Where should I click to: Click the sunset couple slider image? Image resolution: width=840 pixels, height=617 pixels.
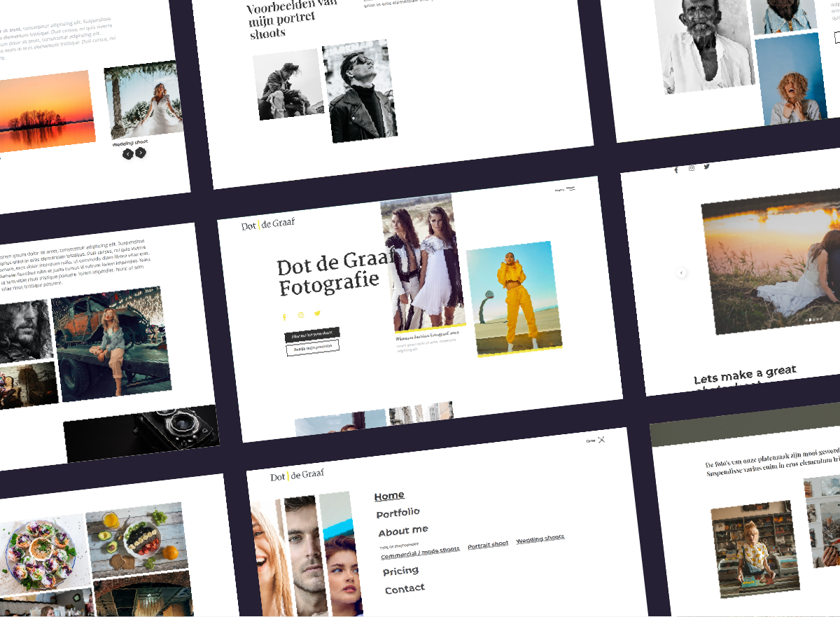tap(771, 260)
